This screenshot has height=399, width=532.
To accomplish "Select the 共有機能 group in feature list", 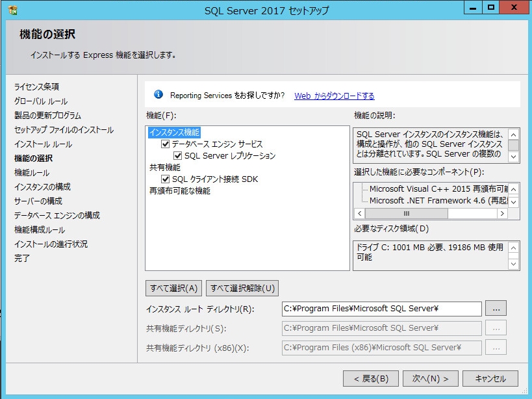I will tap(164, 166).
